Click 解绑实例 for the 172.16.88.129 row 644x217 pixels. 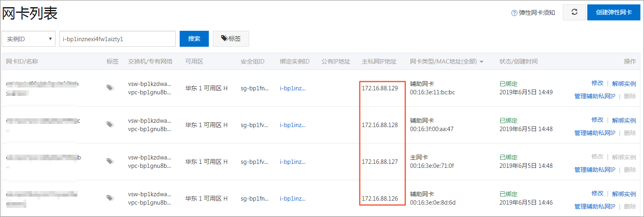(x=624, y=84)
